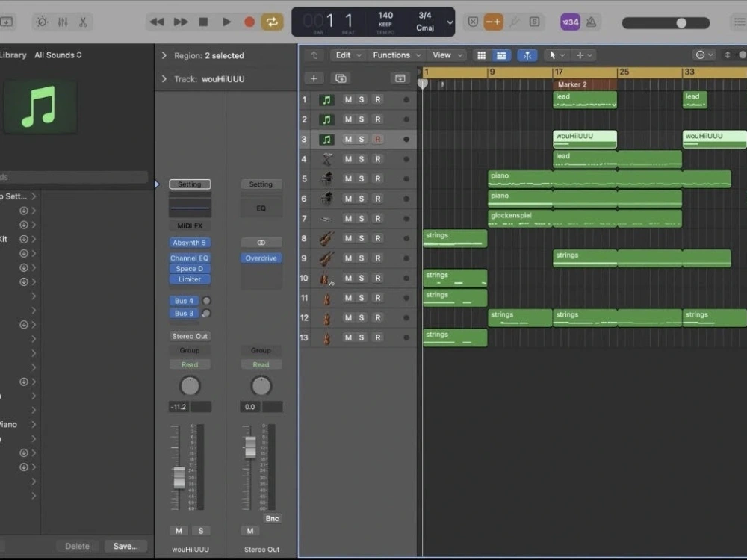Expand the Region inspector disclosure triangle

164,56
